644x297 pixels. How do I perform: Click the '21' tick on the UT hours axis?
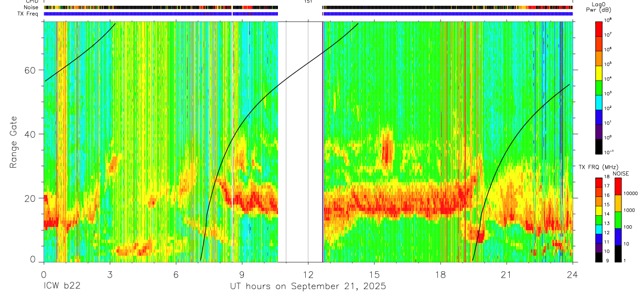[507, 274]
